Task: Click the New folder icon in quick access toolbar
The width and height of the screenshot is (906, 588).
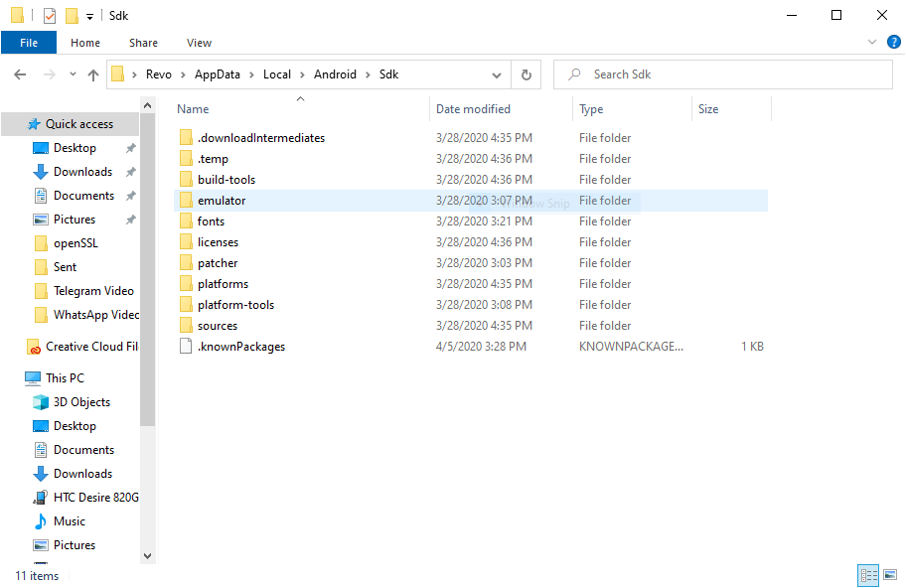Action: point(70,15)
